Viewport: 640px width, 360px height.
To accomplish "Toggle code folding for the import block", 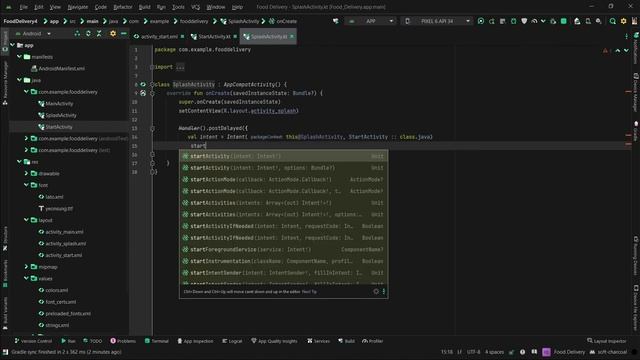I will click(x=152, y=67).
